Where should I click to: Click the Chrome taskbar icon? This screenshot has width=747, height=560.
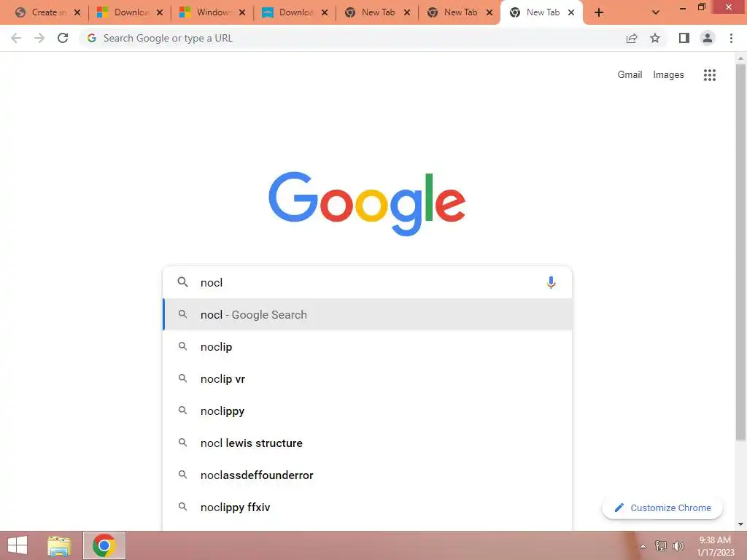click(x=104, y=545)
